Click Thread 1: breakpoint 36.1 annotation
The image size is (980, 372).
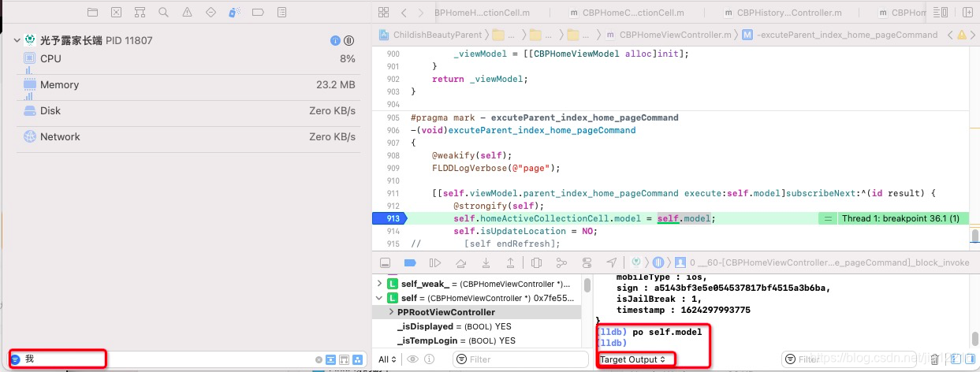click(900, 218)
